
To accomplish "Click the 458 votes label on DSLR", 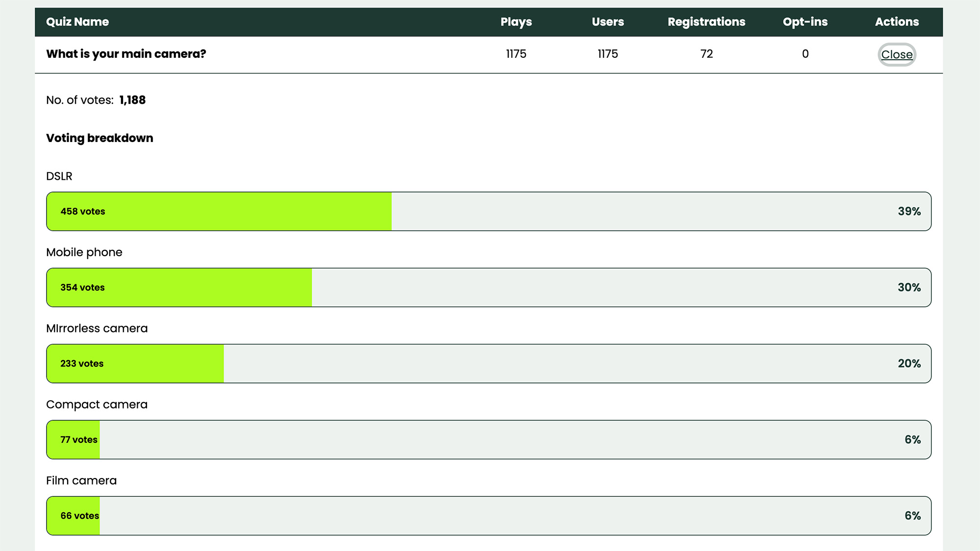I will click(x=82, y=211).
